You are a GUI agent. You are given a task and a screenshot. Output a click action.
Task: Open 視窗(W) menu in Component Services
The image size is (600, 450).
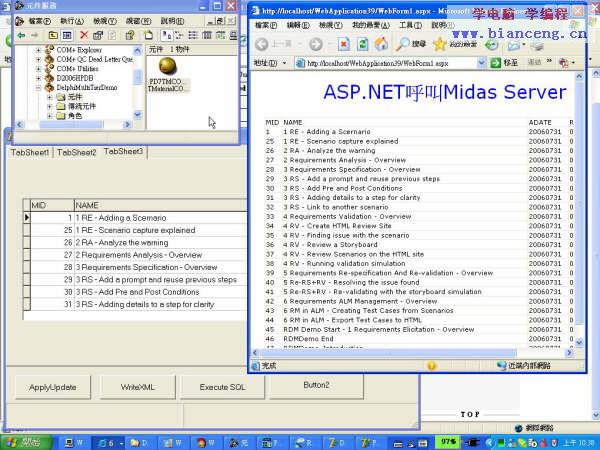(138, 21)
